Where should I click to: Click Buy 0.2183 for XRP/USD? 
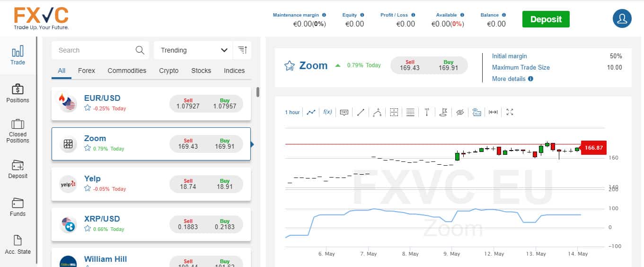pos(225,224)
